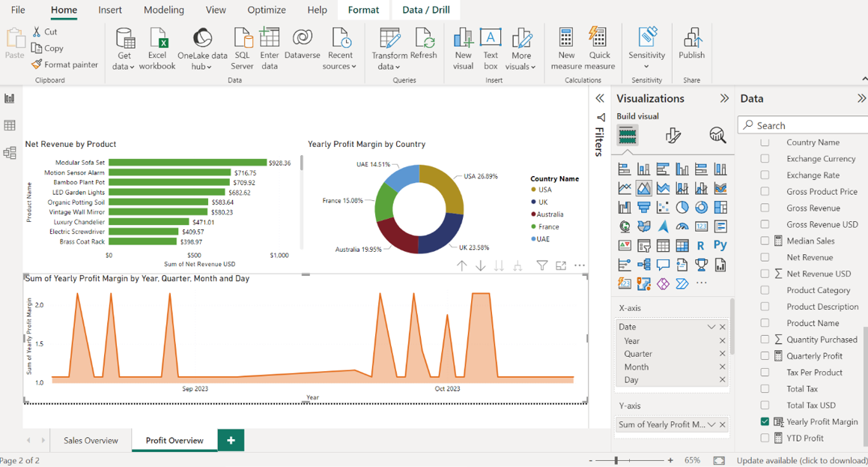Image resolution: width=868 pixels, height=467 pixels.
Task: Click Format painter button
Action: coord(65,64)
